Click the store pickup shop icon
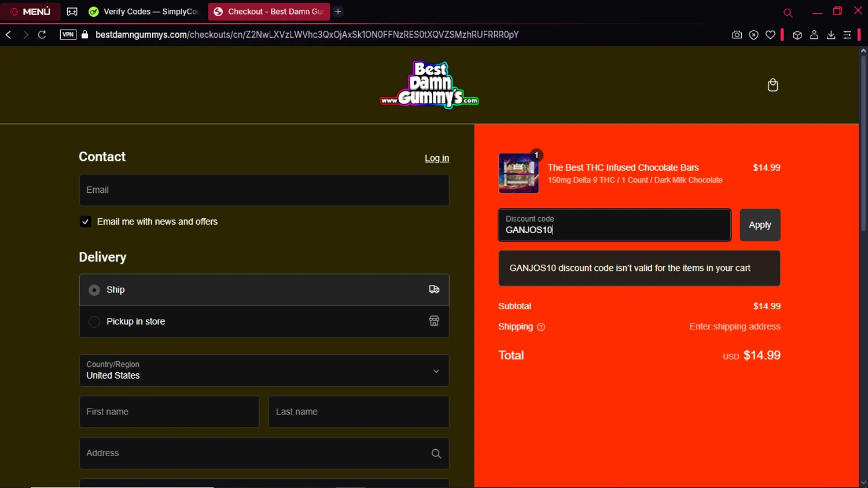 [434, 321]
